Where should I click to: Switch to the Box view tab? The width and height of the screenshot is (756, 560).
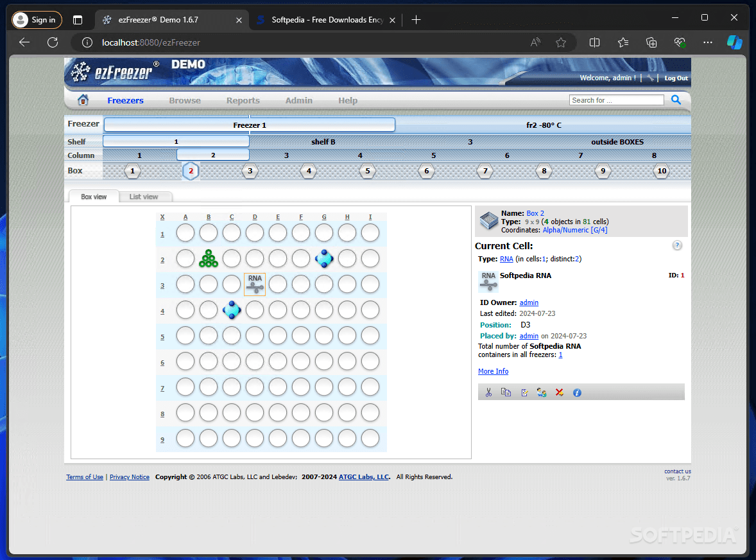click(x=94, y=197)
